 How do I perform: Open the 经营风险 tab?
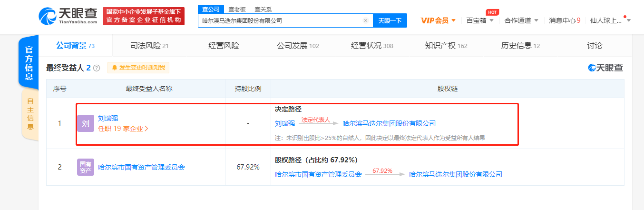point(224,46)
